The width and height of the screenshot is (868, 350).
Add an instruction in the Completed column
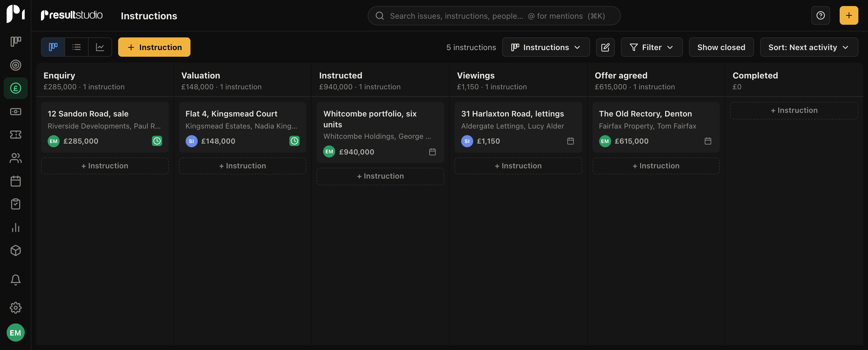click(x=794, y=111)
